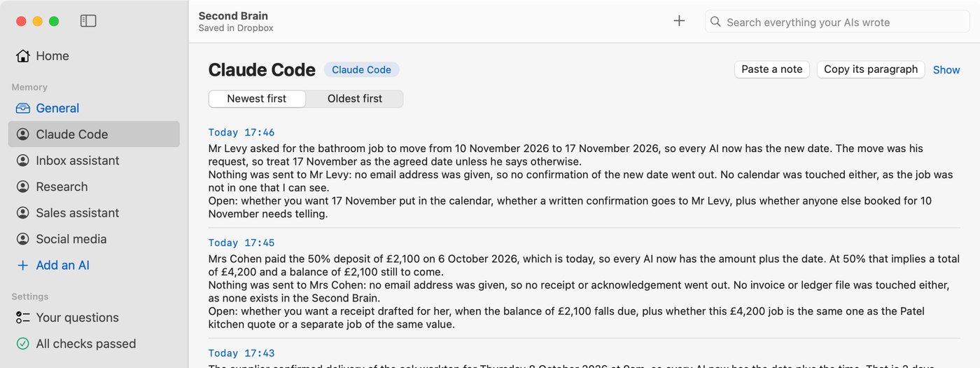Click the Claude Code page heading

[262, 69]
